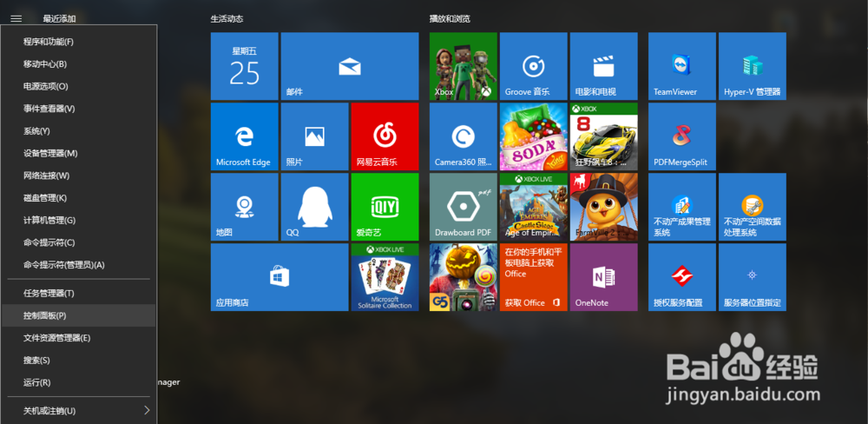Open the G5 pumpkin game tile
Viewport: 868px width, 424px height.
click(x=464, y=277)
